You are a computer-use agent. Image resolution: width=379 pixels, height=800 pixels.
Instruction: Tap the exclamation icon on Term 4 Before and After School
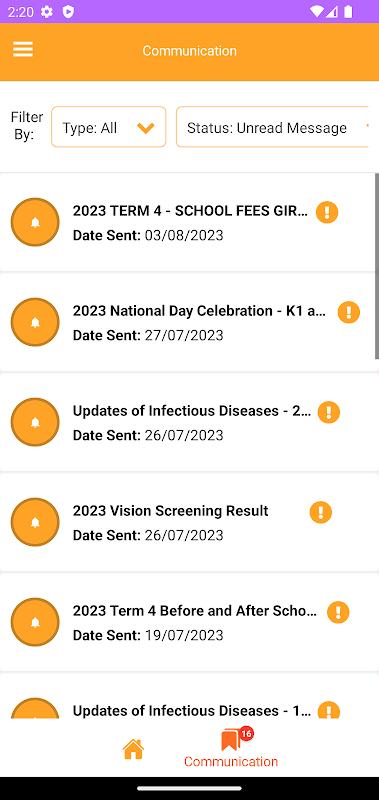[338, 612]
